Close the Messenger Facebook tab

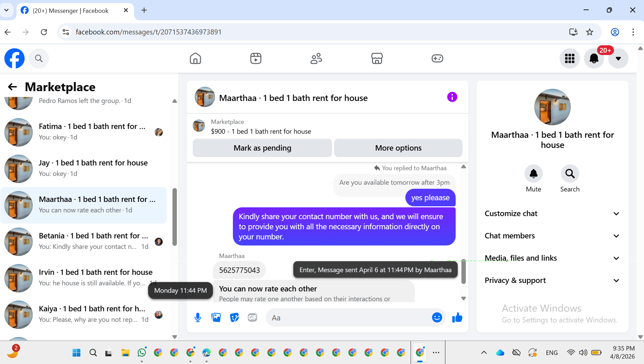(x=126, y=10)
